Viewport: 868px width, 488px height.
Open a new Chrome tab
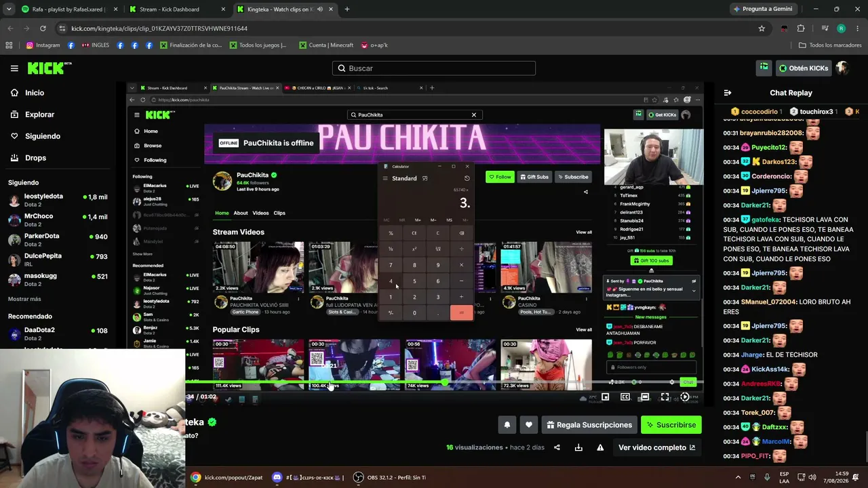pyautogui.click(x=347, y=9)
